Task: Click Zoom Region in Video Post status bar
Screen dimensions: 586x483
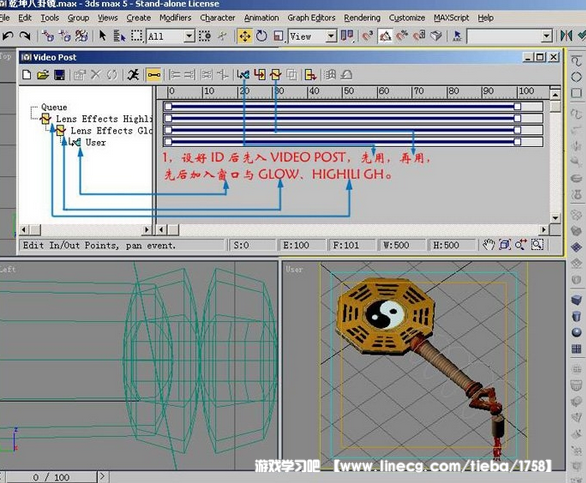Action: (537, 245)
